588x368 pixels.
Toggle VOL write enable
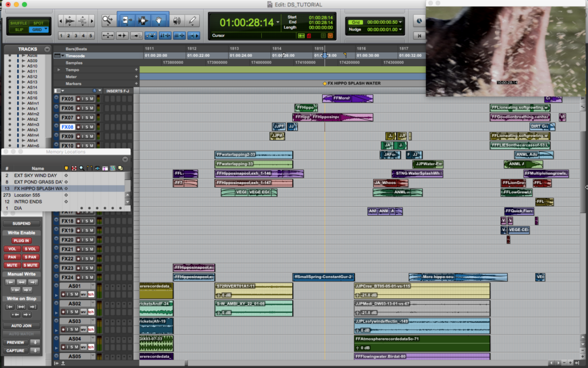(x=12, y=248)
